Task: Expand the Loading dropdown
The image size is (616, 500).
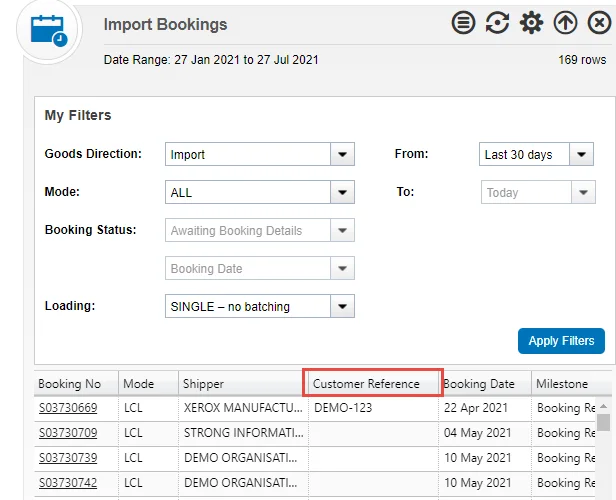Action: pos(342,307)
